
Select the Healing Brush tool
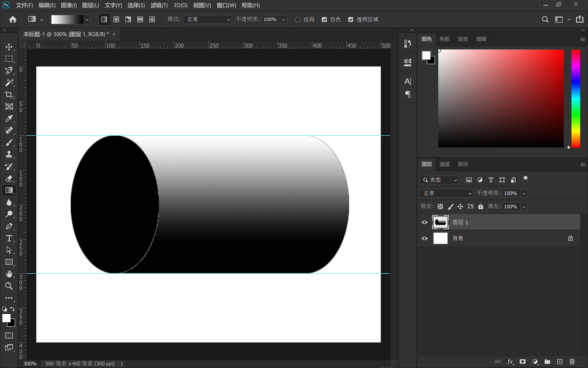(9, 130)
